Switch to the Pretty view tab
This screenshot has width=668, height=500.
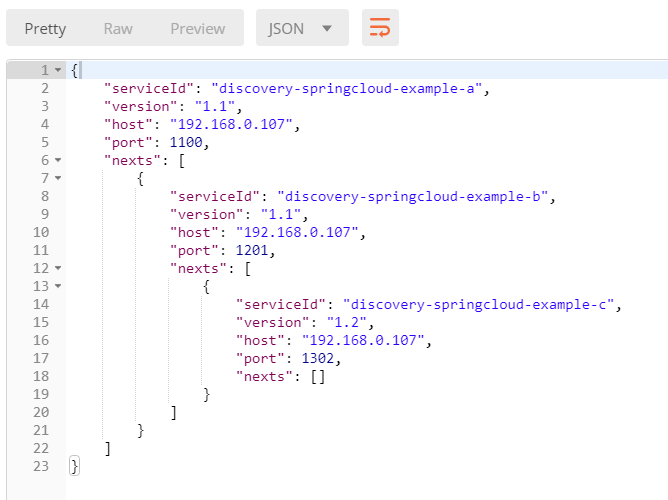(45, 28)
